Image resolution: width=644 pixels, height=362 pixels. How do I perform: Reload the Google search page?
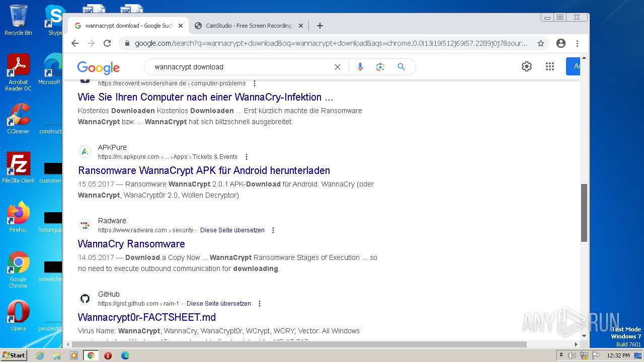tap(107, 43)
